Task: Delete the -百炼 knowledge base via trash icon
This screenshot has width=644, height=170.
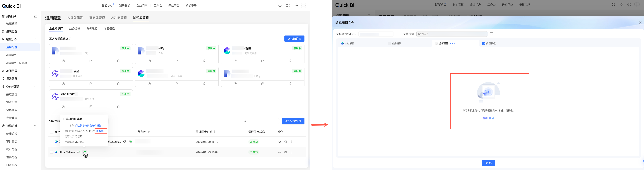Action: (x=290, y=61)
